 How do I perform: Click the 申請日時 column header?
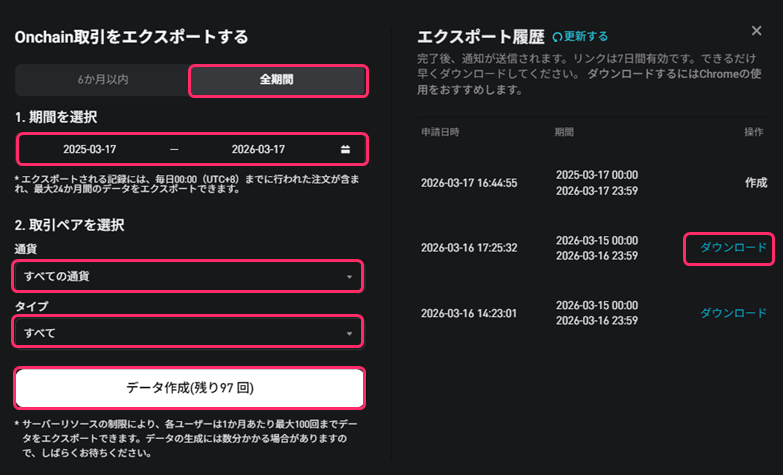(x=440, y=132)
